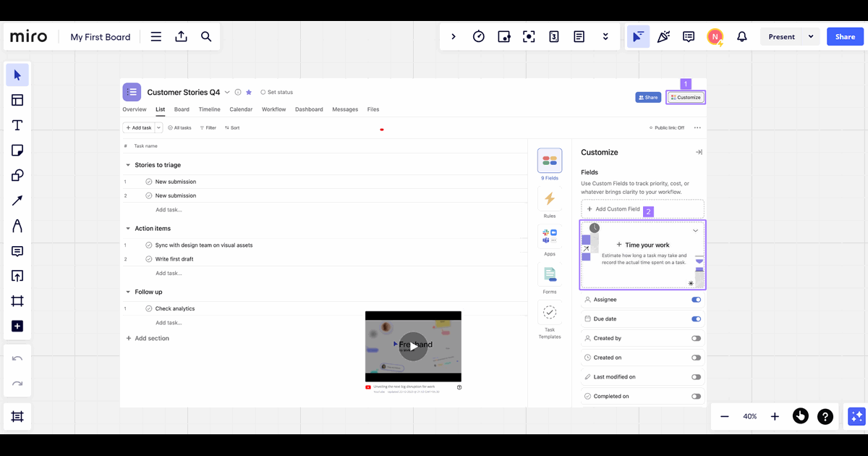The height and width of the screenshot is (456, 868).
Task: Select the Shapes tool
Action: (x=17, y=175)
